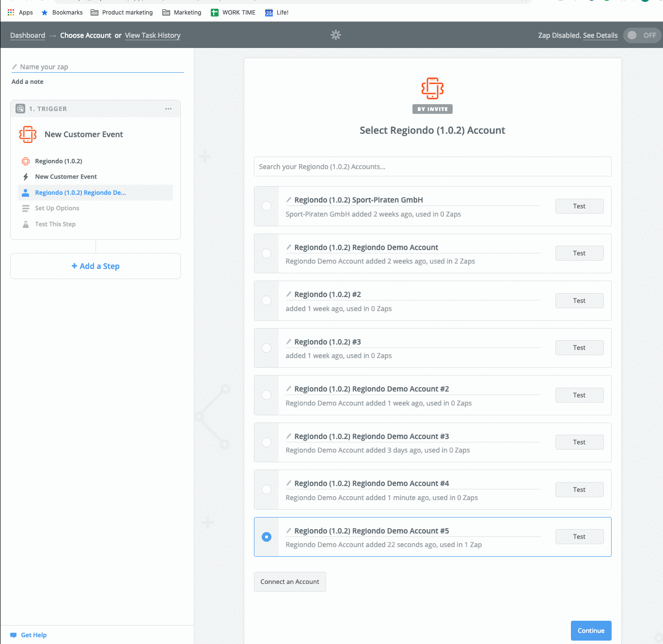Click the large Regiondo logo above BY INVITE

tap(432, 88)
